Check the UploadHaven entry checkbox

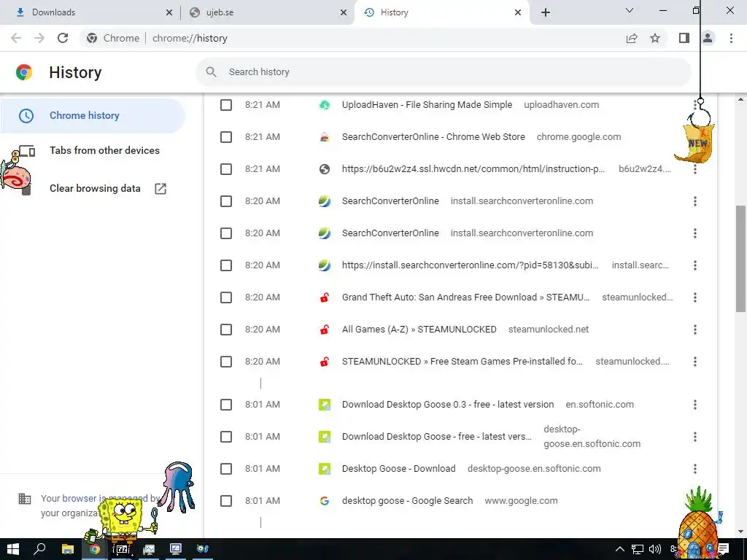click(226, 105)
